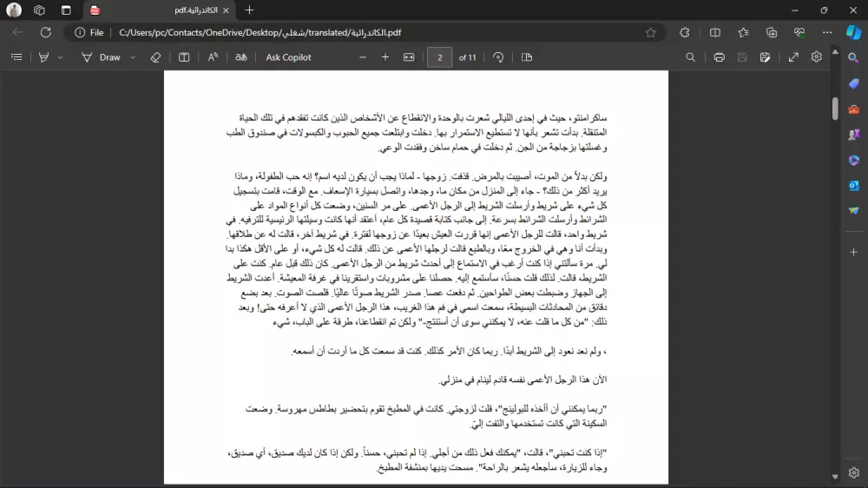Zoom out the PDF
The image size is (868, 488).
coord(363,57)
